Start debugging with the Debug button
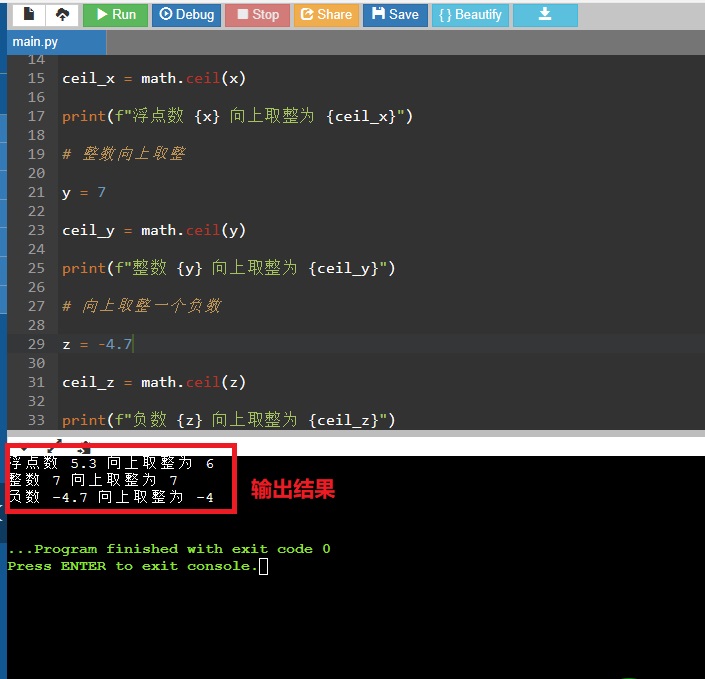The height and width of the screenshot is (679, 705). click(187, 14)
